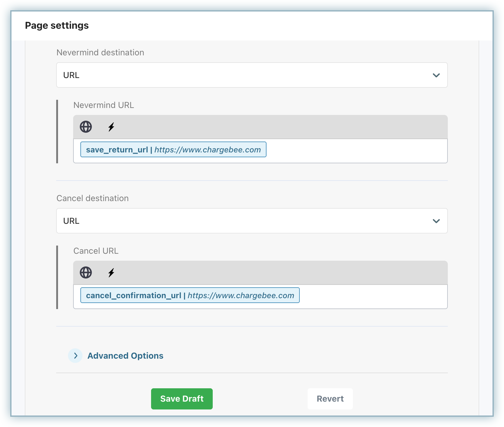Screen dimensions: 504x427
Task: Click the Page settings heading
Action: [57, 26]
